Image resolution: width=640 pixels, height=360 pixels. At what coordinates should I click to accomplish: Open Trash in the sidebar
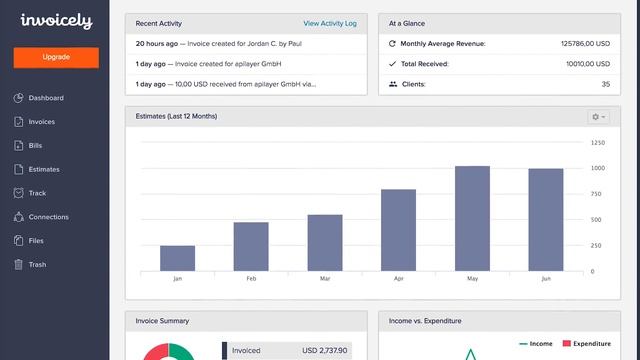point(37,264)
